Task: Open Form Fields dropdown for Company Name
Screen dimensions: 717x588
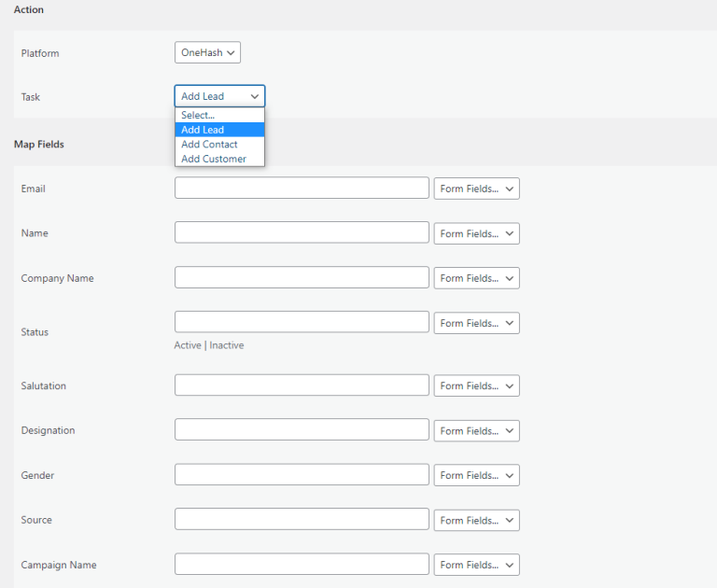Action: (x=476, y=278)
